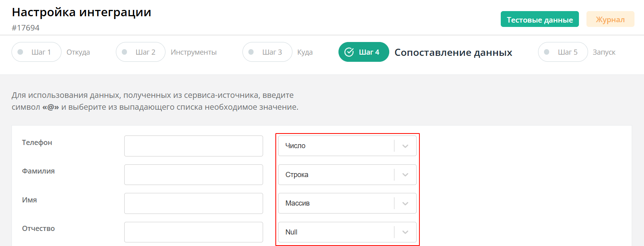Image resolution: width=644 pixels, height=246 pixels.
Task: Go to step Инструменты
Action: click(194, 52)
